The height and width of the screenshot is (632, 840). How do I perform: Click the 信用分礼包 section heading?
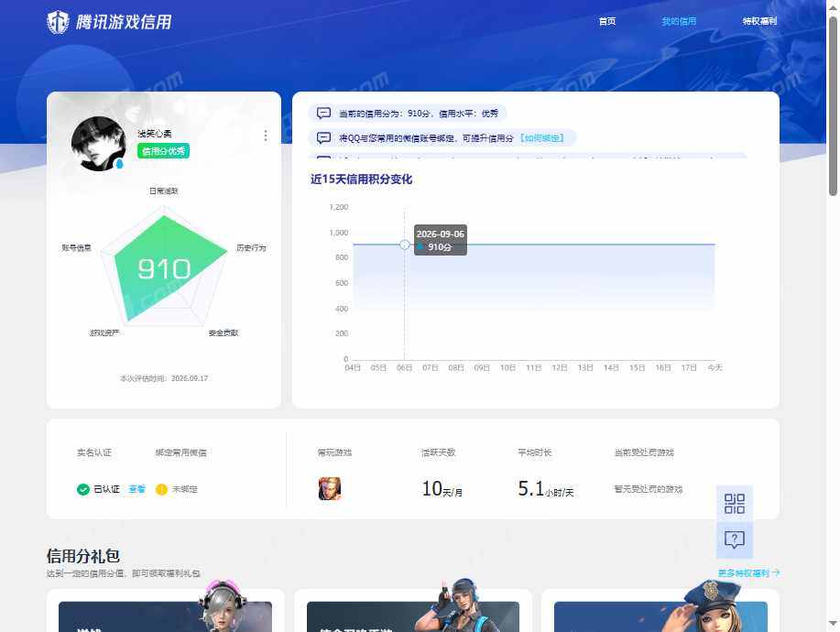click(83, 556)
